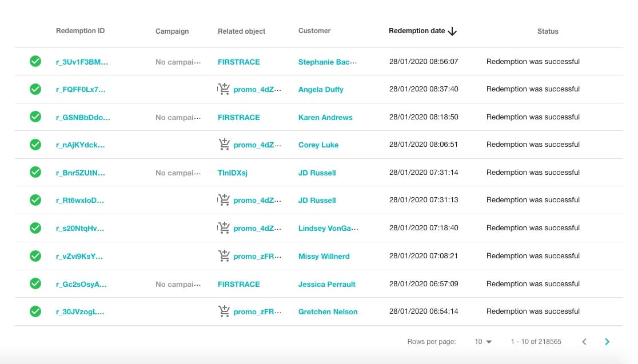Go to next page using right chevron
This screenshot has width=638, height=364.
click(x=607, y=341)
